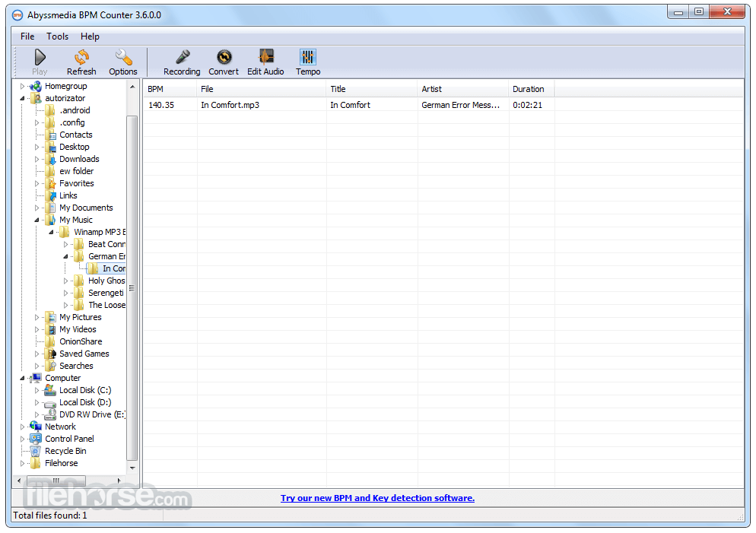
Task: Select the Holy Ghos folder
Action: pyautogui.click(x=106, y=281)
